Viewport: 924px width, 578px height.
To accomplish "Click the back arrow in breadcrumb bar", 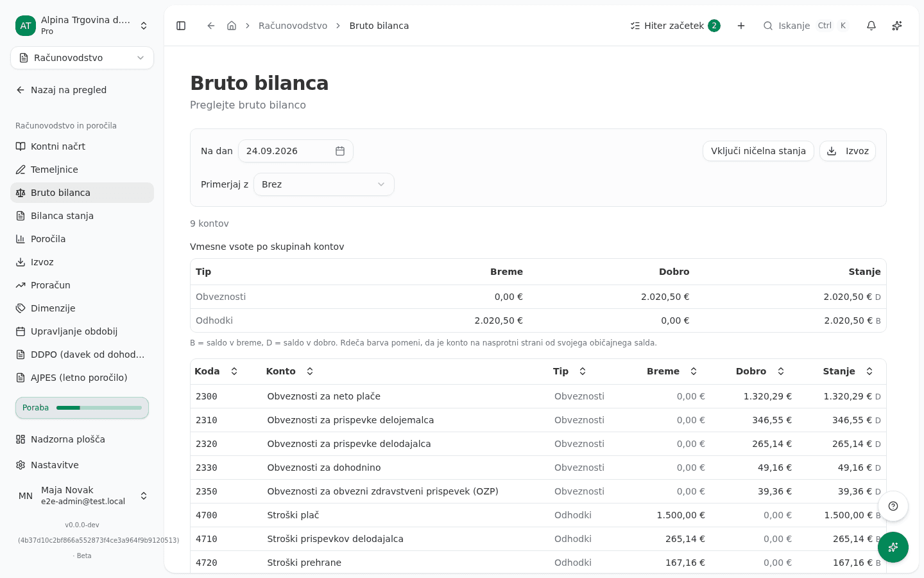I will tap(210, 26).
